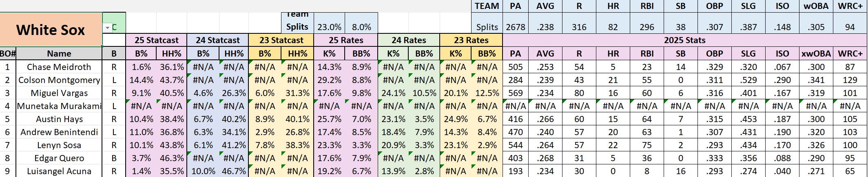Click the Name column header
The height and width of the screenshot is (177, 868).
[x=59, y=54]
